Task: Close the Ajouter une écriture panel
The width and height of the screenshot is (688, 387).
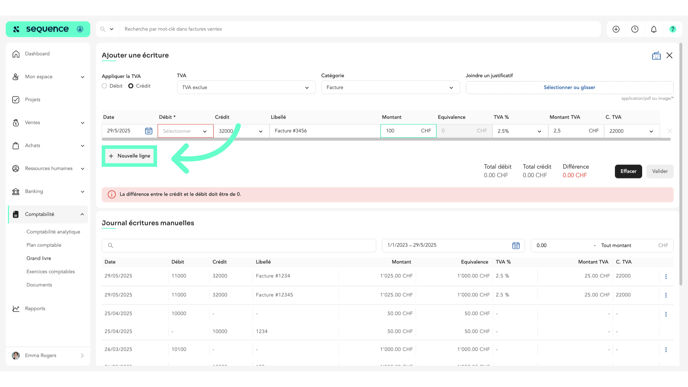Action: (669, 55)
